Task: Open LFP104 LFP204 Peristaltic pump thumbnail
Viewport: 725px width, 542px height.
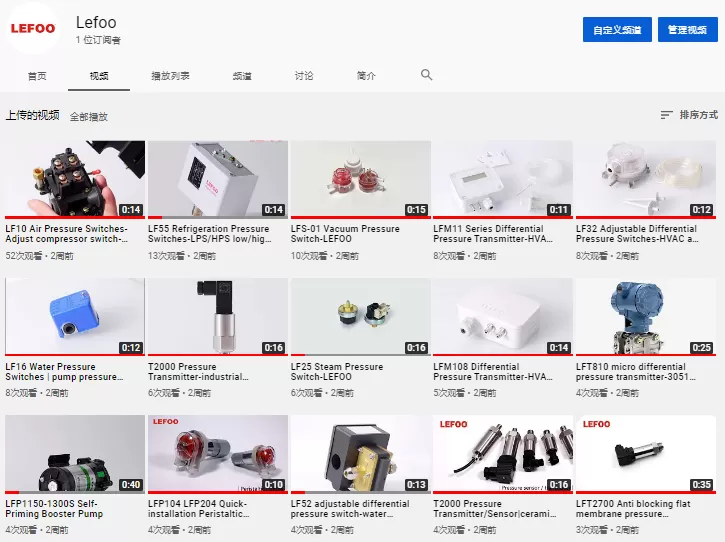Action: pos(218,454)
